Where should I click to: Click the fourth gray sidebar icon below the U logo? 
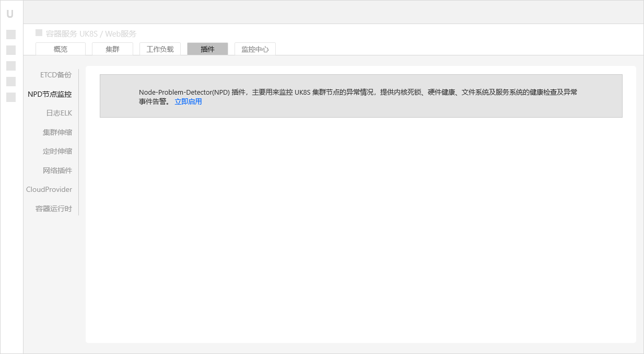[11, 82]
